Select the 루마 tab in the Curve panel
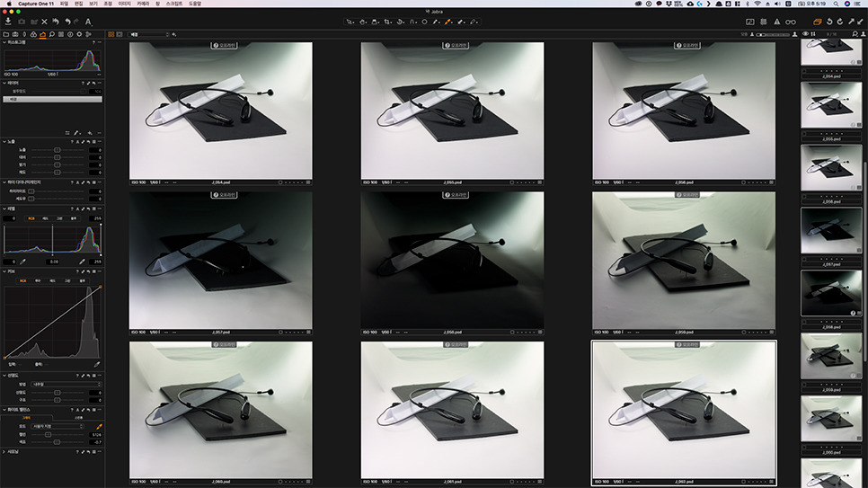Viewport: 868px width, 488px height. pos(38,280)
